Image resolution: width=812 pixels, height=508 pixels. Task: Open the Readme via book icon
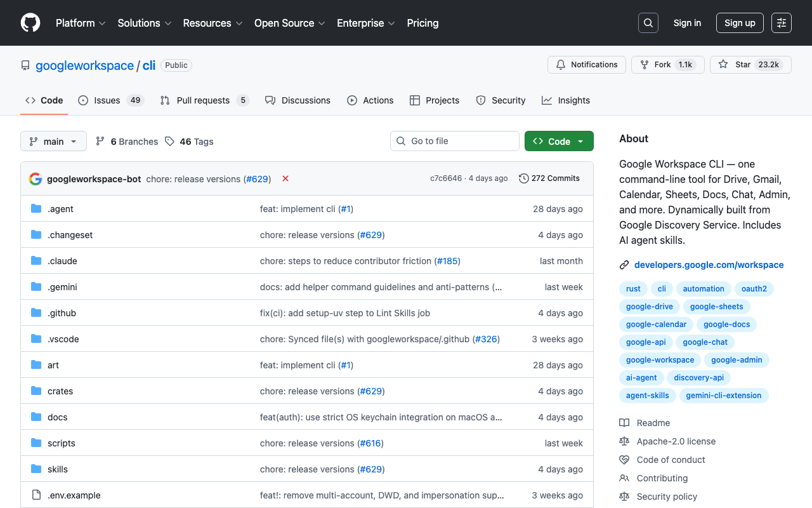tap(624, 422)
